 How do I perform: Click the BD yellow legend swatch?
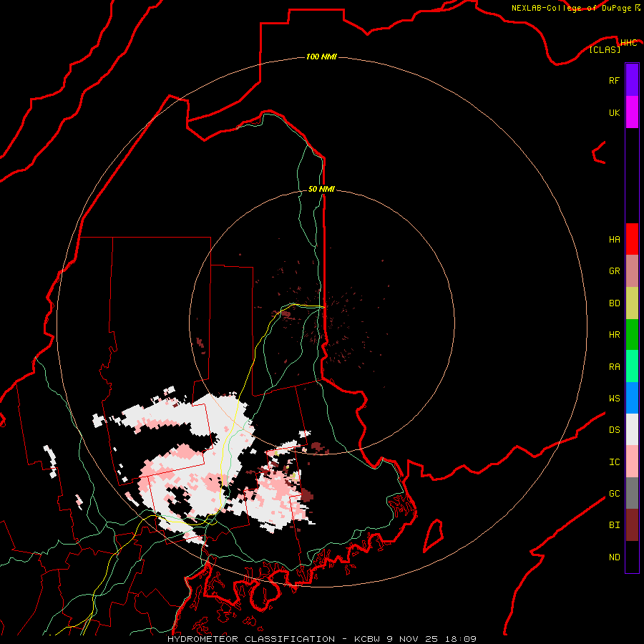coord(632,303)
